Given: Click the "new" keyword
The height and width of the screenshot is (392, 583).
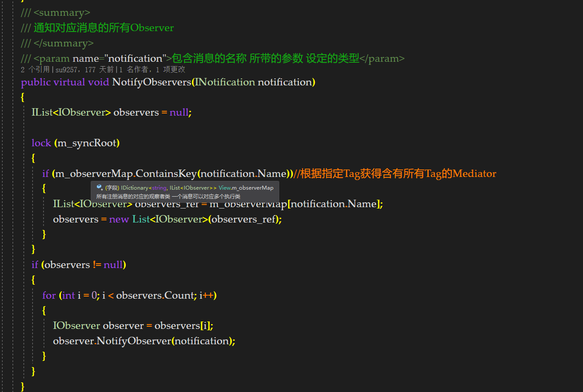Looking at the screenshot, I should coord(119,219).
